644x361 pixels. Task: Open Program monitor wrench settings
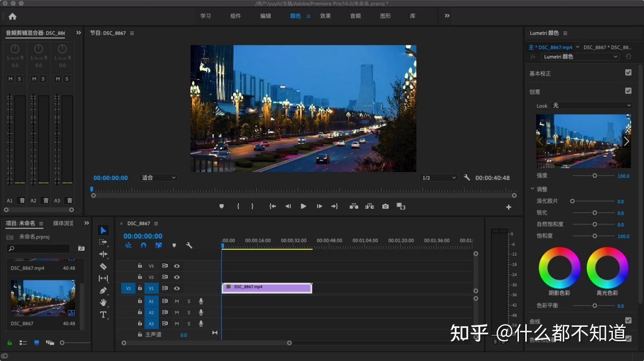tap(466, 178)
